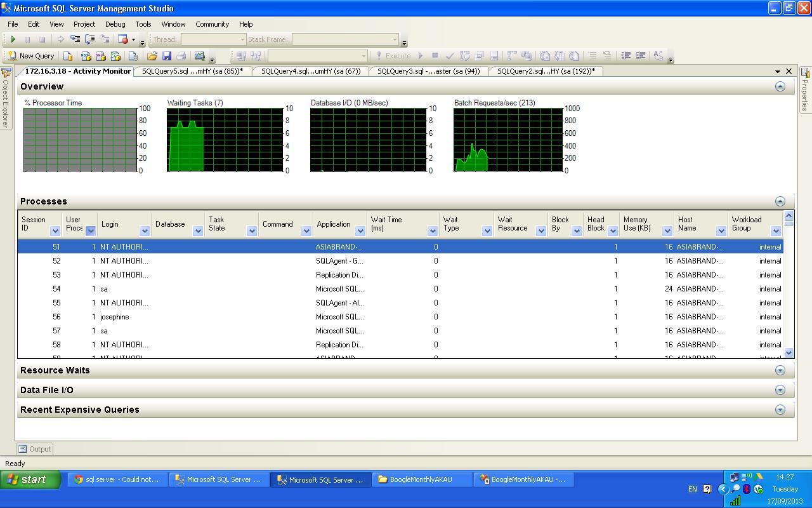Click the Database Engine Query icon
Screen dimensions: 812x508
point(68,56)
